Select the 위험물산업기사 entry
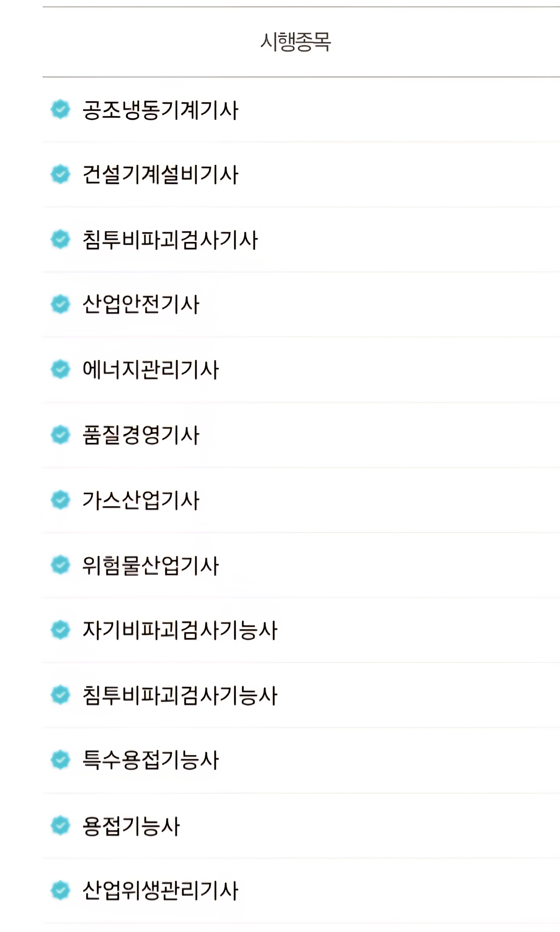 [150, 566]
